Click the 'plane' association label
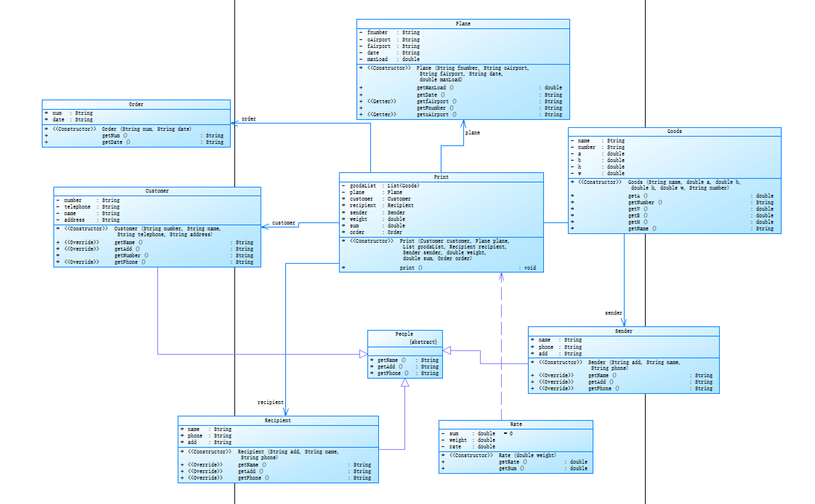Viewport: 815px width, 504px height. click(472, 133)
